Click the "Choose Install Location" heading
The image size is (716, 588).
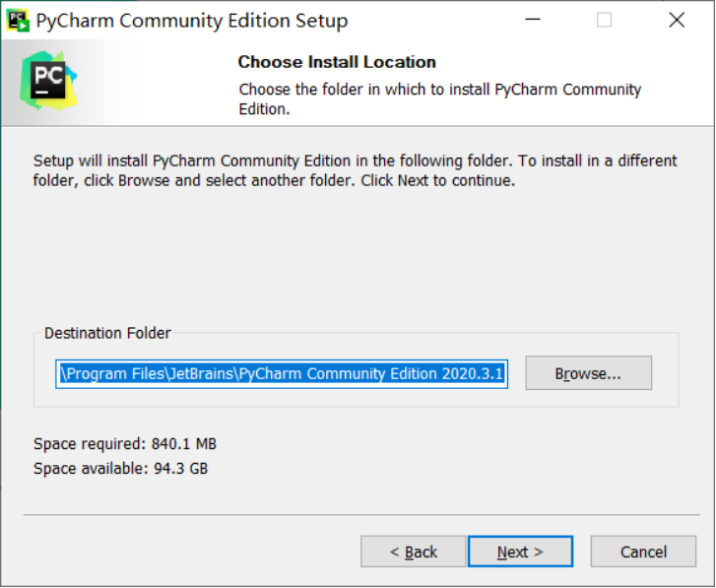[337, 62]
